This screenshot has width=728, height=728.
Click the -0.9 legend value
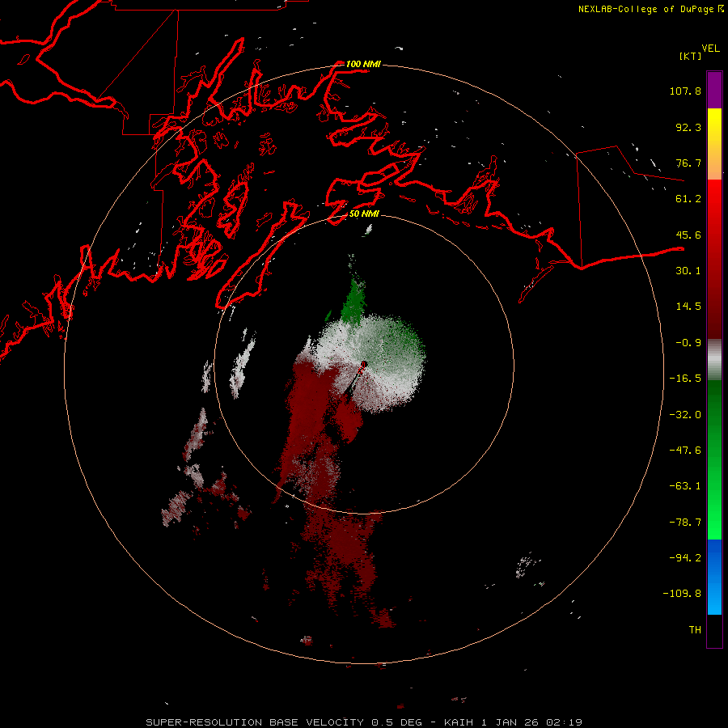tap(688, 343)
